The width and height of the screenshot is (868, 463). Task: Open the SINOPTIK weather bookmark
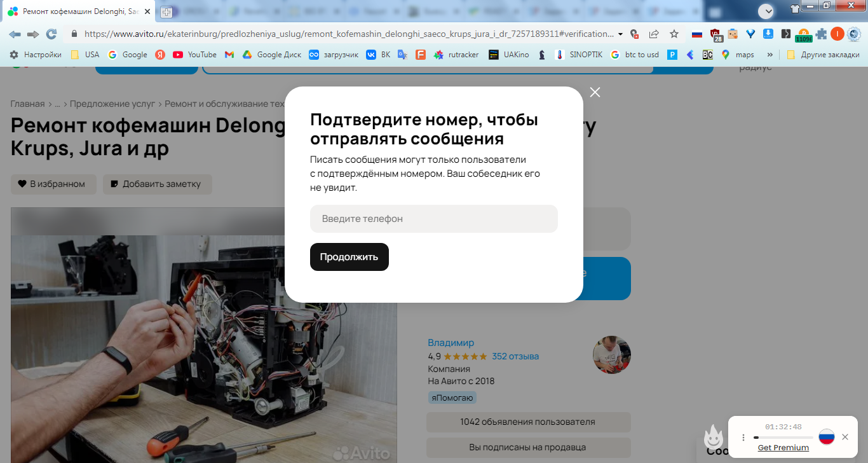579,55
